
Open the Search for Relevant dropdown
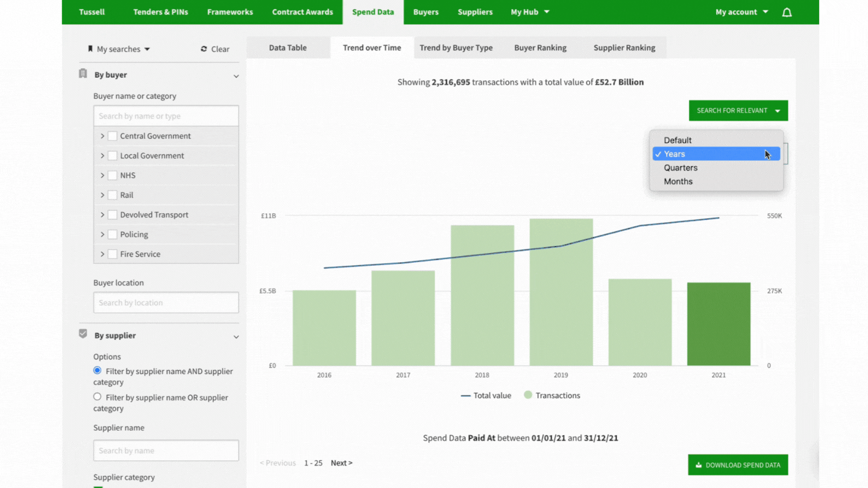[x=738, y=111]
